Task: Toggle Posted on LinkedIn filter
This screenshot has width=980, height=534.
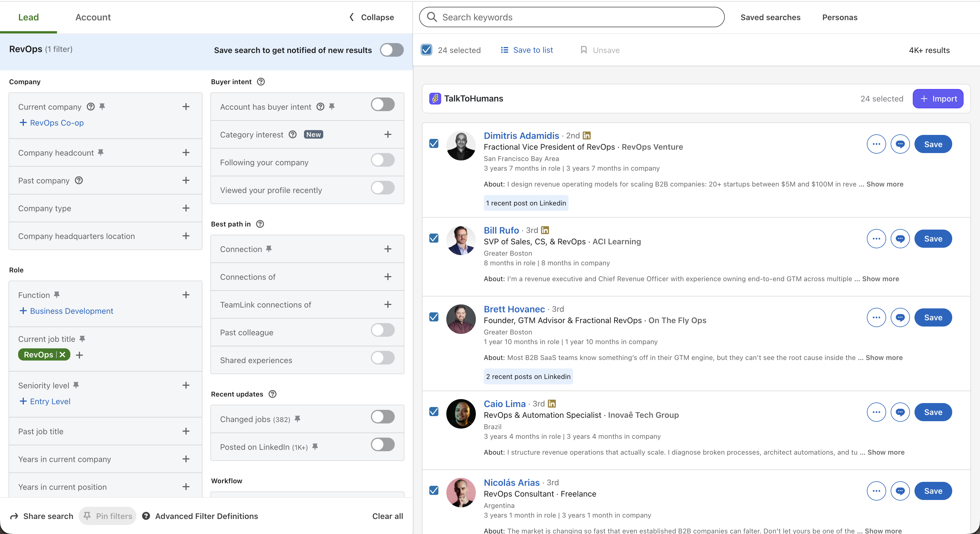Action: click(x=383, y=444)
